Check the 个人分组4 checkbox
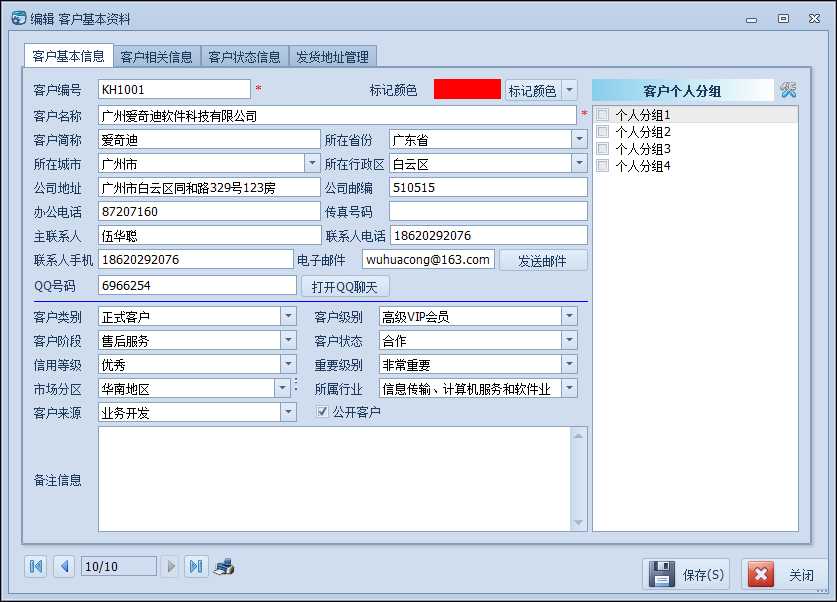 click(603, 165)
